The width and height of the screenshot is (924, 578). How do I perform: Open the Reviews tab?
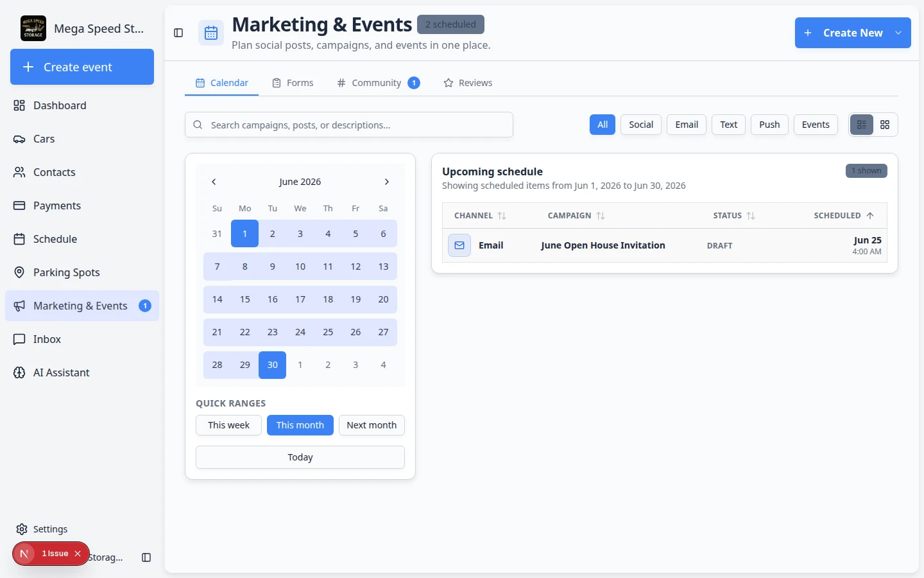click(468, 83)
